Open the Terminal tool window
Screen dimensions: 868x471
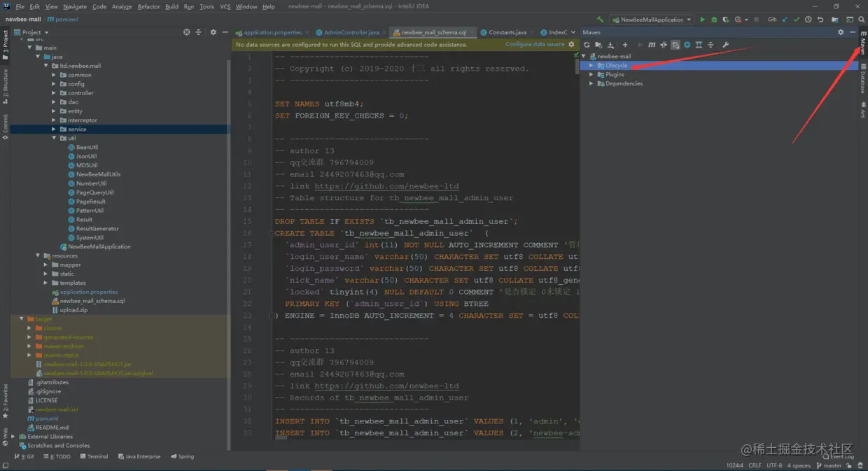tap(94, 456)
